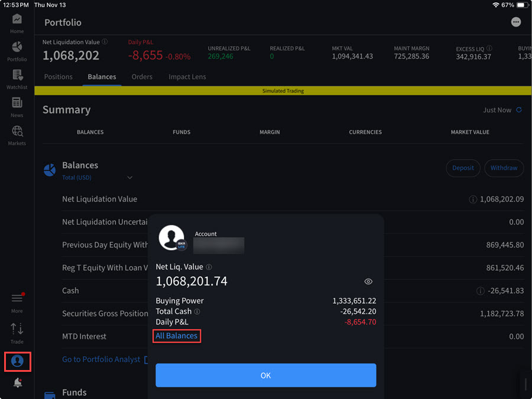Click the popup Daily P&L value -8,654.70
Image resolution: width=532 pixels, height=399 pixels.
coord(361,322)
